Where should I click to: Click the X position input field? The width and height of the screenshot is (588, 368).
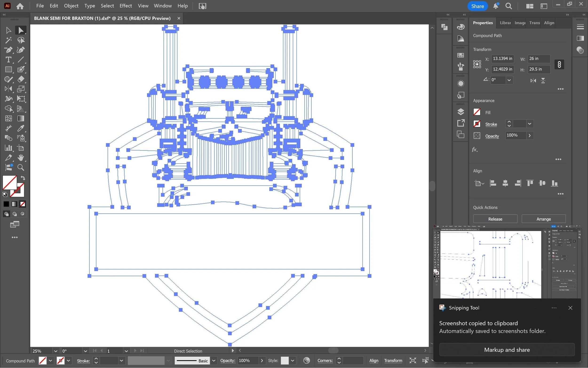pyautogui.click(x=502, y=59)
